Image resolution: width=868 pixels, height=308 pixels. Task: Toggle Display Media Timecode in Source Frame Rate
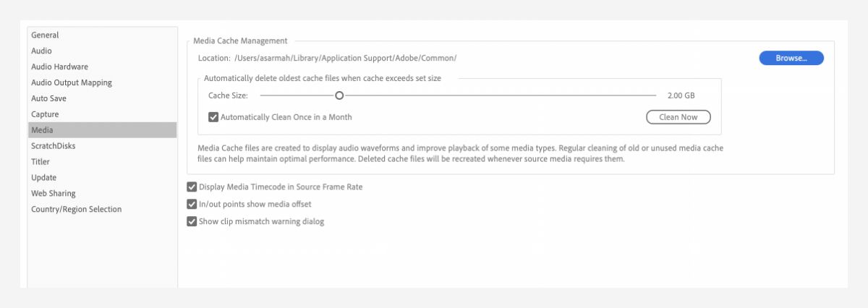pos(192,187)
